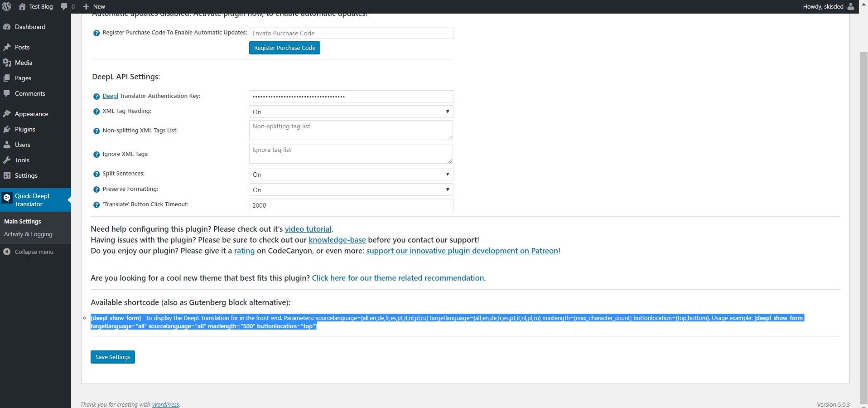Screen dimensions: 868x408
Task: Click the Dashboard gauge icon
Action: (x=7, y=27)
